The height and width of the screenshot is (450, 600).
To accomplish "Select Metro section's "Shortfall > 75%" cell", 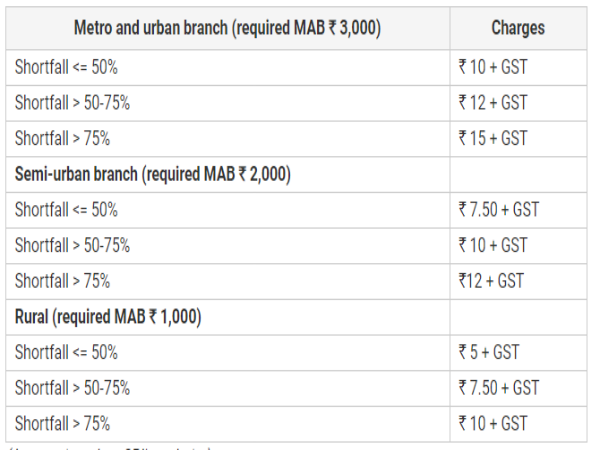I will point(62,138).
